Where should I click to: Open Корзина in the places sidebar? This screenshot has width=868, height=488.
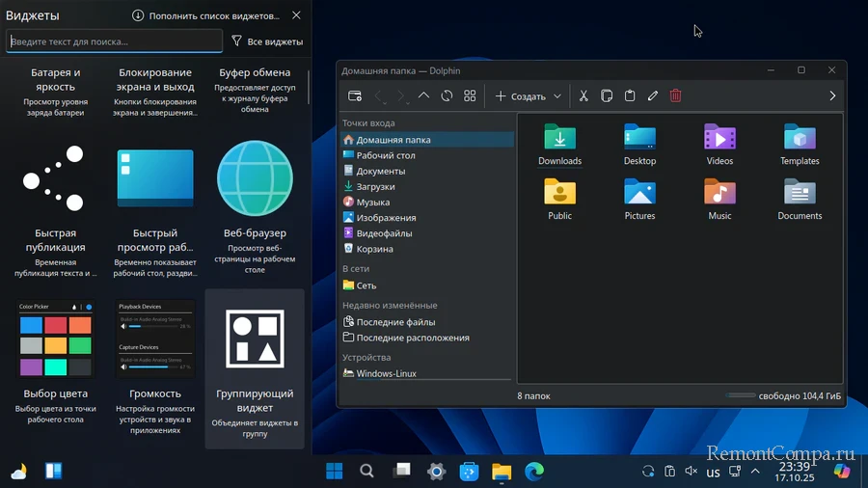coord(374,249)
